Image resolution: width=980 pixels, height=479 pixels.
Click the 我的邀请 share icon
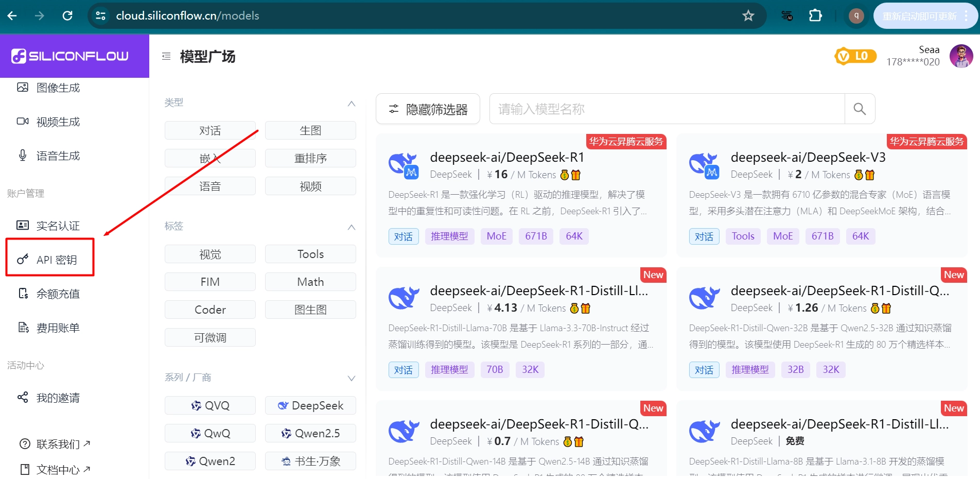pos(23,397)
